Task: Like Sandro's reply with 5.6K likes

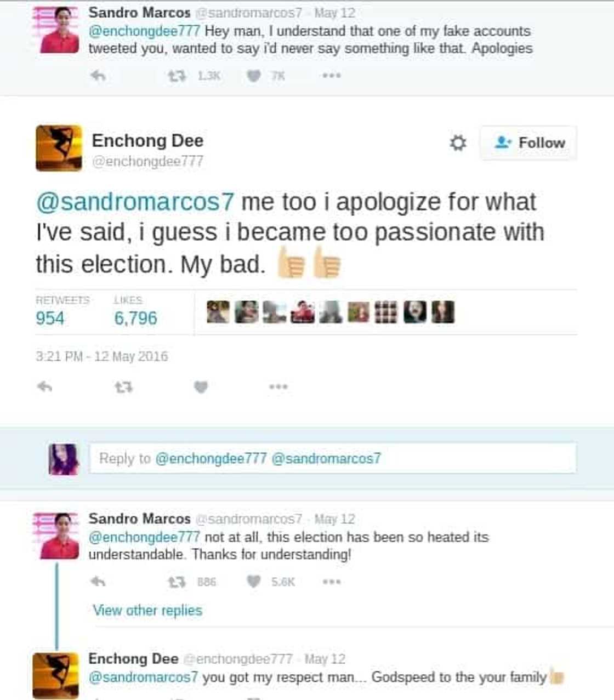Action: (253, 582)
